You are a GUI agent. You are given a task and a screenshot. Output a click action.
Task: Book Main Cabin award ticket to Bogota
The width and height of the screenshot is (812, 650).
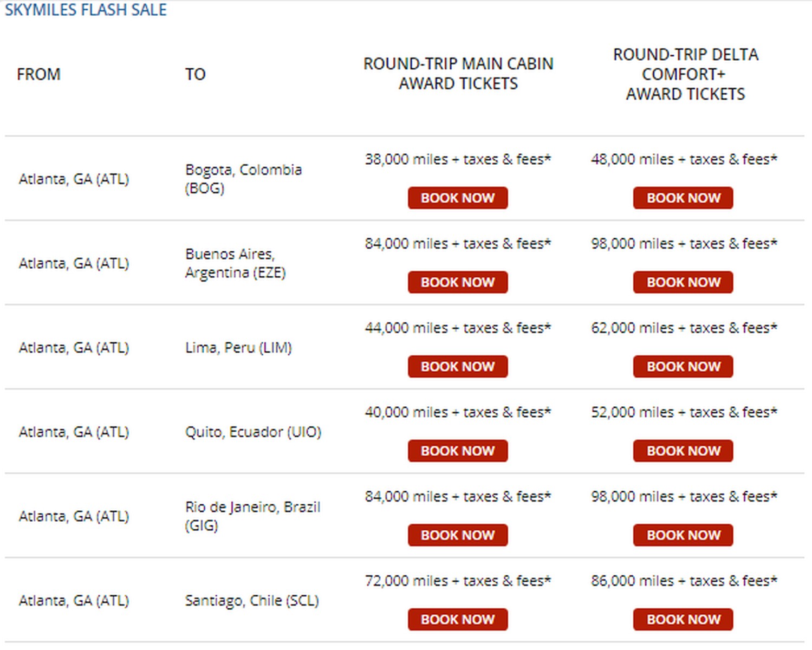pyautogui.click(x=458, y=198)
